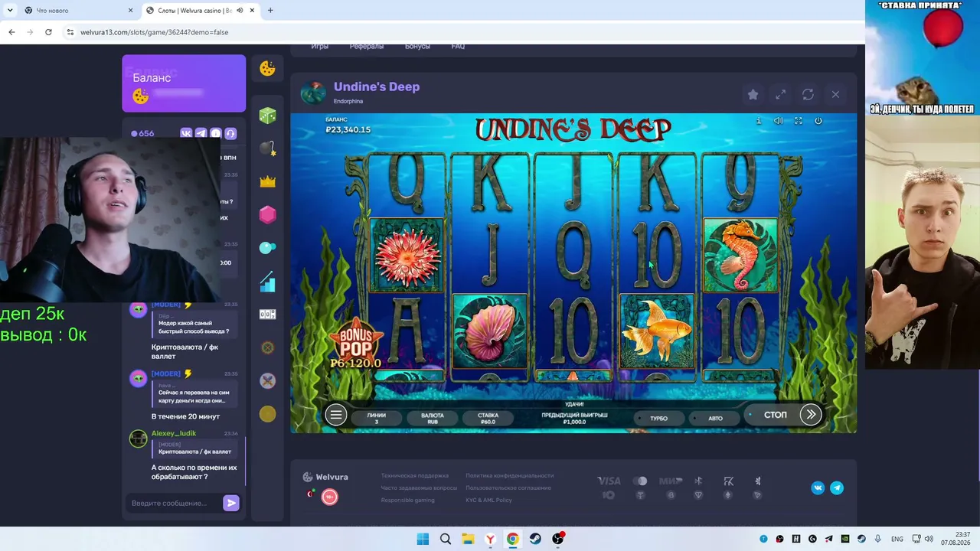The image size is (980, 551).
Task: Open the cookie logo icon above the game sidebar
Action: pyautogui.click(x=267, y=69)
